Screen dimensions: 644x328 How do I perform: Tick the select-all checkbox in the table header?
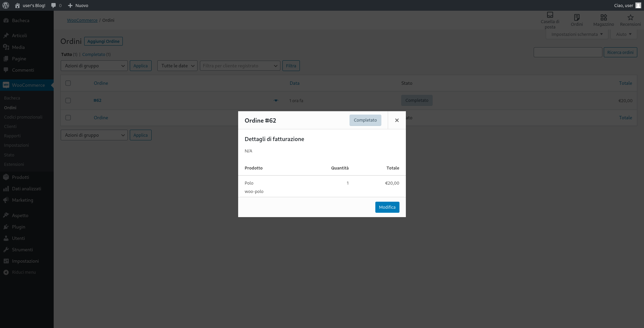[x=68, y=83]
